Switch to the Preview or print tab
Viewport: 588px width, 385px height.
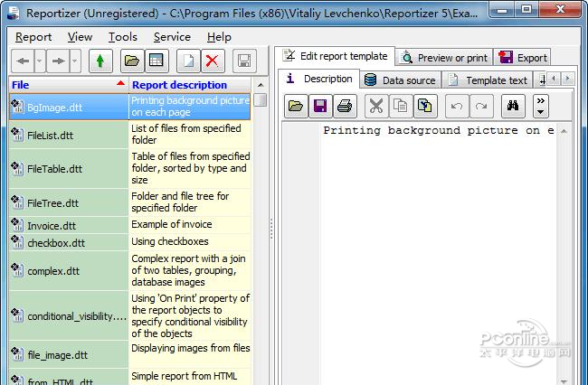click(445, 57)
